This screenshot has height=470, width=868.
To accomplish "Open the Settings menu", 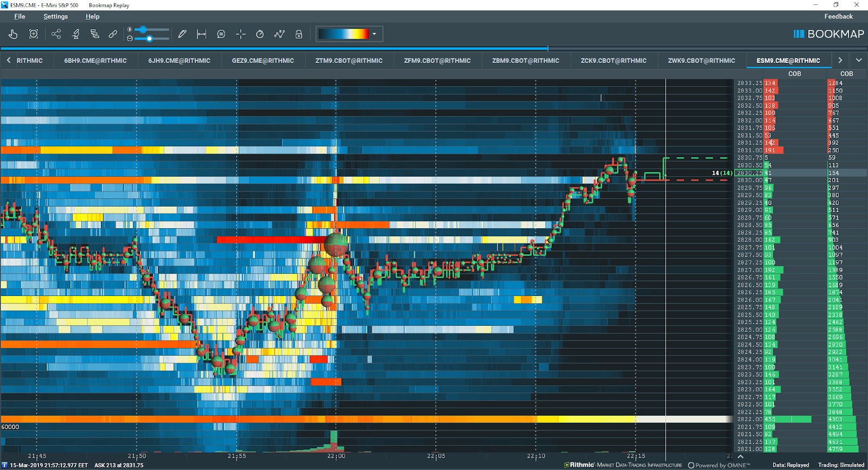I will click(x=55, y=16).
